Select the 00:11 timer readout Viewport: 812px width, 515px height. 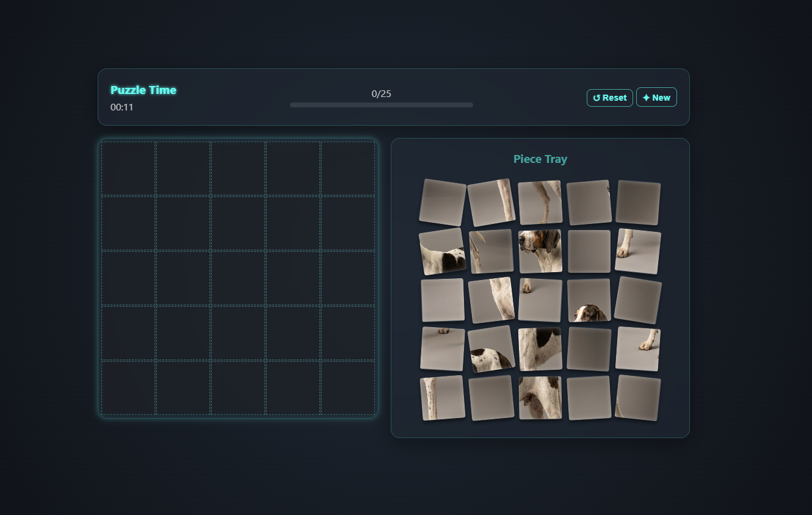point(122,107)
